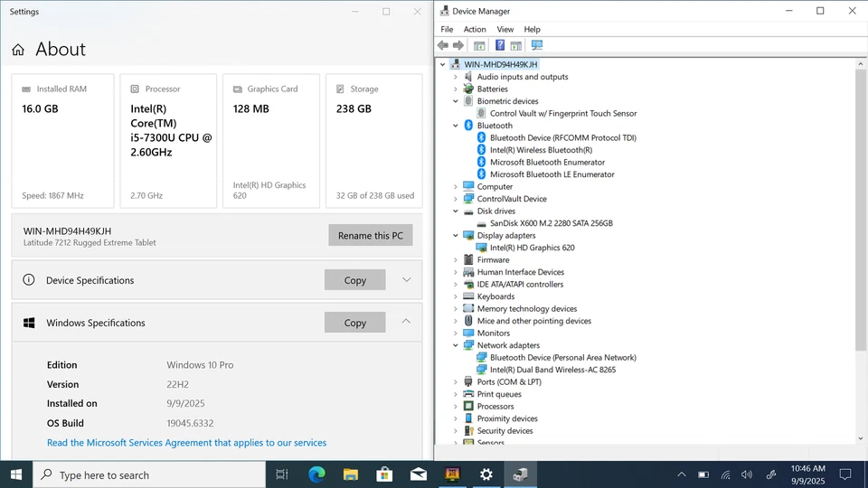This screenshot has width=868, height=488.
Task: Click the Show/Hide Console Tree toolbar icon
Action: 479,45
